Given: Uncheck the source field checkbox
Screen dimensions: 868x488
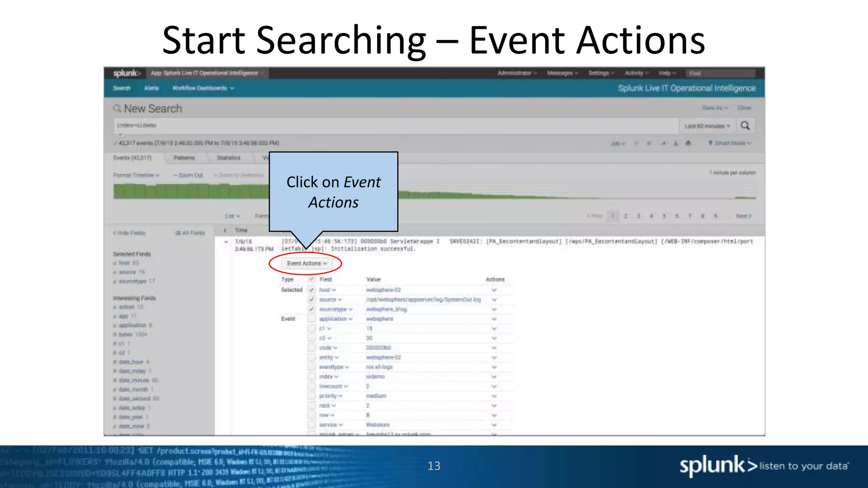Looking at the screenshot, I should pyautogui.click(x=312, y=300).
